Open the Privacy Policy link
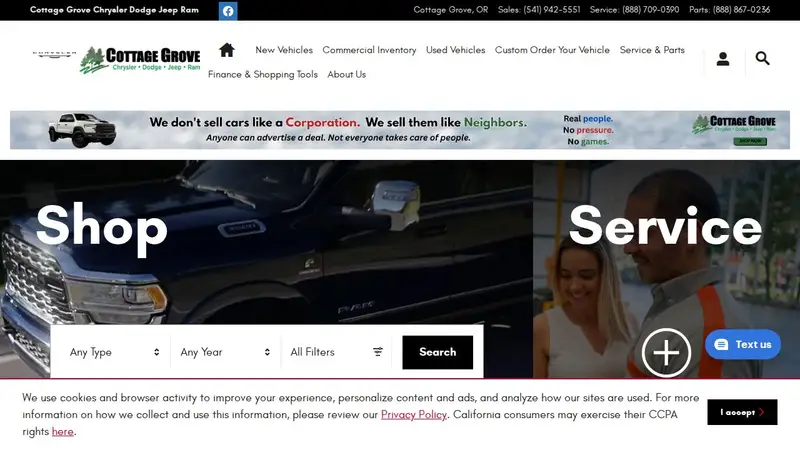Viewport: 800px width, 450px height. tap(414, 414)
